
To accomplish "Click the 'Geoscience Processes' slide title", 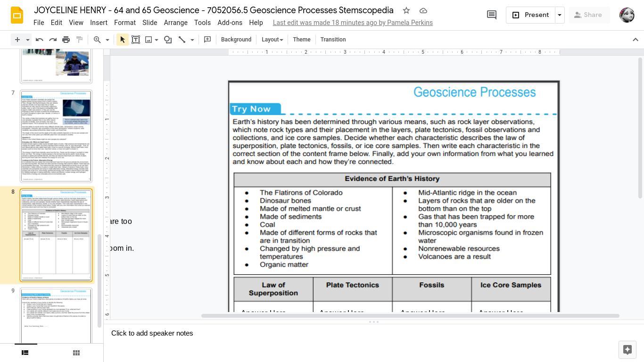I will coord(475,92).
